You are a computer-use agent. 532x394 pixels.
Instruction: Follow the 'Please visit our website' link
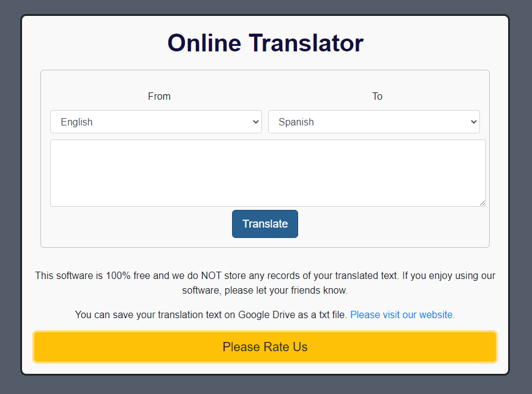(402, 314)
